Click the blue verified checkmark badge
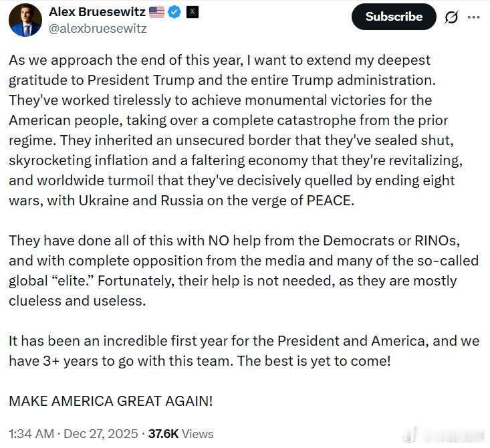Image resolution: width=490 pixels, height=448 pixels. coord(174,12)
